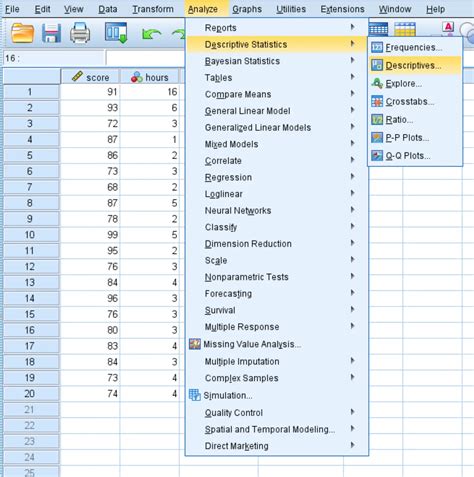Open the Edit menu
Viewport: 474px width, 477px height.
[x=43, y=9]
